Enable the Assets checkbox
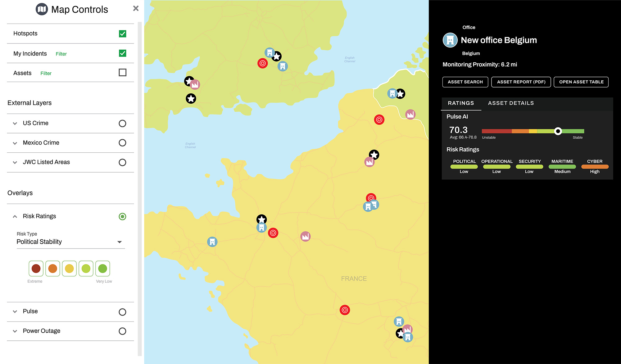This screenshot has width=621, height=364. pyautogui.click(x=122, y=73)
